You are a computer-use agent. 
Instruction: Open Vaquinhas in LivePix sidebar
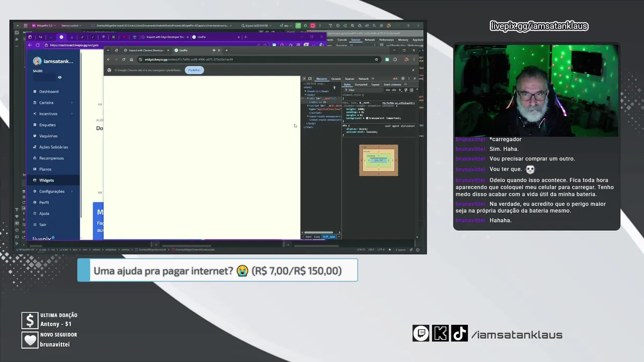tap(48, 136)
